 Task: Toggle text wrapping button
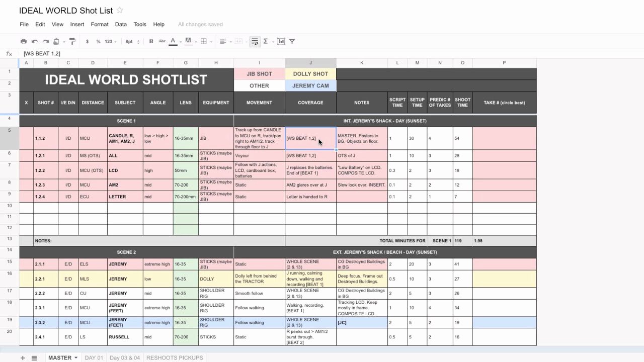(255, 41)
